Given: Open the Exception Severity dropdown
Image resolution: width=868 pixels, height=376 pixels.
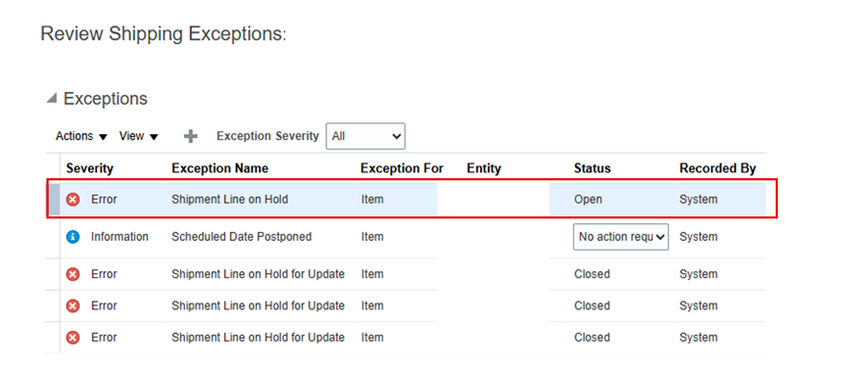Looking at the screenshot, I should click(x=365, y=136).
